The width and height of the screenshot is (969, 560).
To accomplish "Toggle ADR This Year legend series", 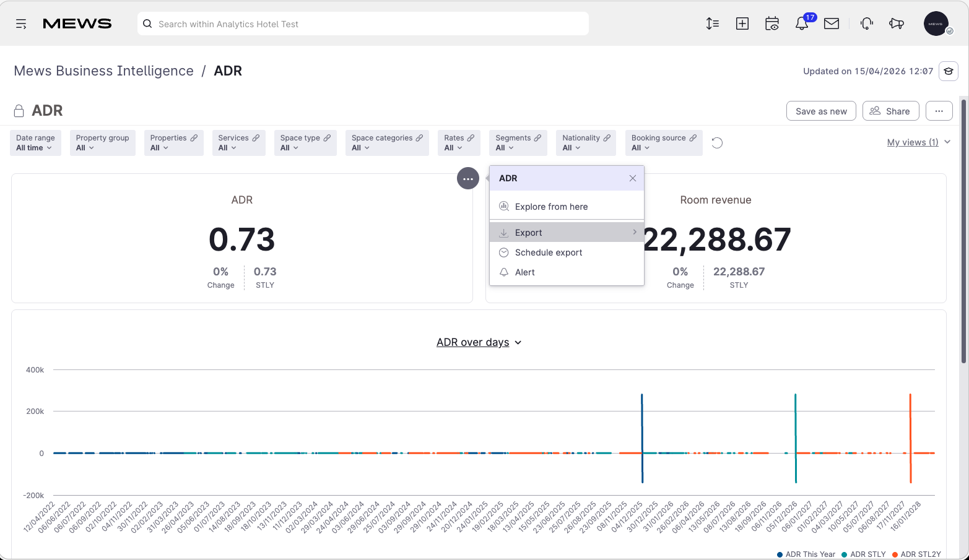I will pyautogui.click(x=806, y=554).
